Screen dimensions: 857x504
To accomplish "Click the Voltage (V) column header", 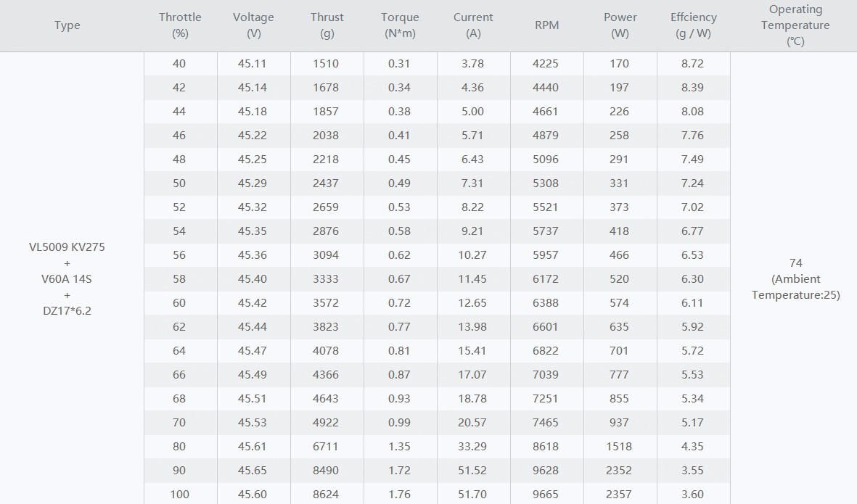I will point(253,25).
